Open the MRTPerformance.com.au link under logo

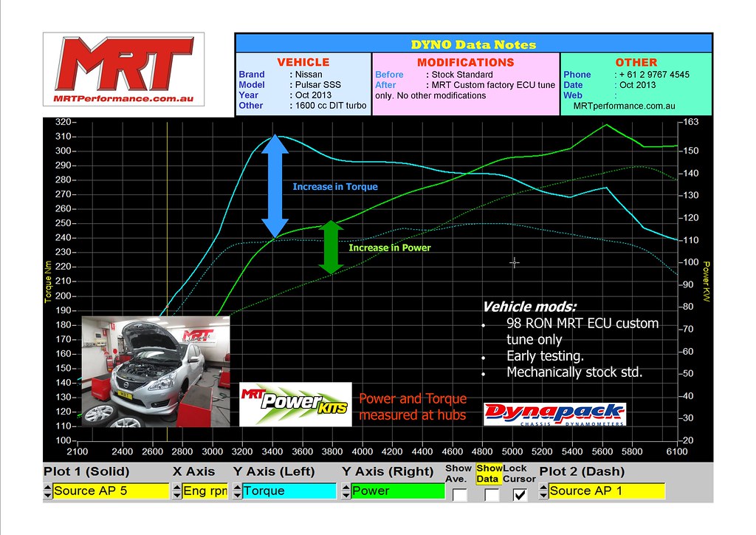click(123, 98)
